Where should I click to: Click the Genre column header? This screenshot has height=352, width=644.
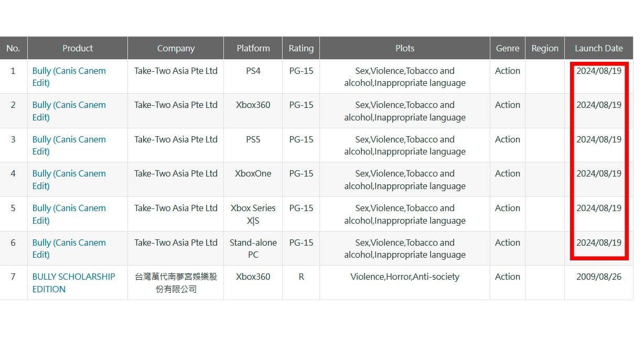[508, 48]
